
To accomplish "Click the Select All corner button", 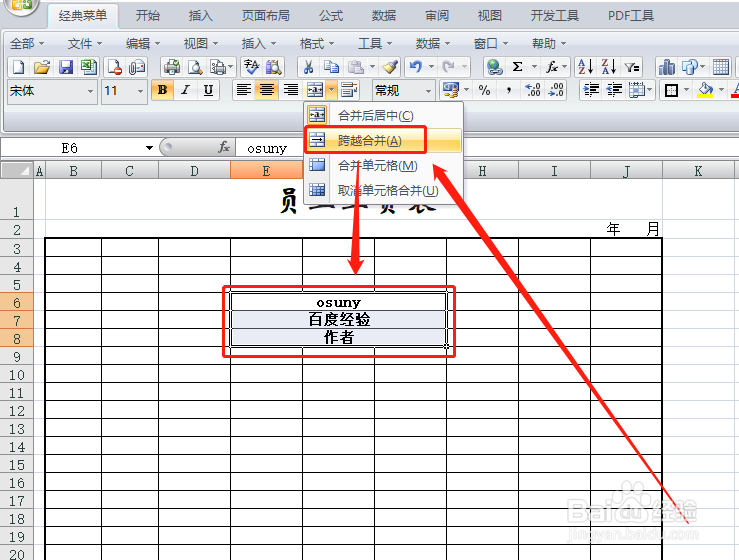I will [x=16, y=170].
